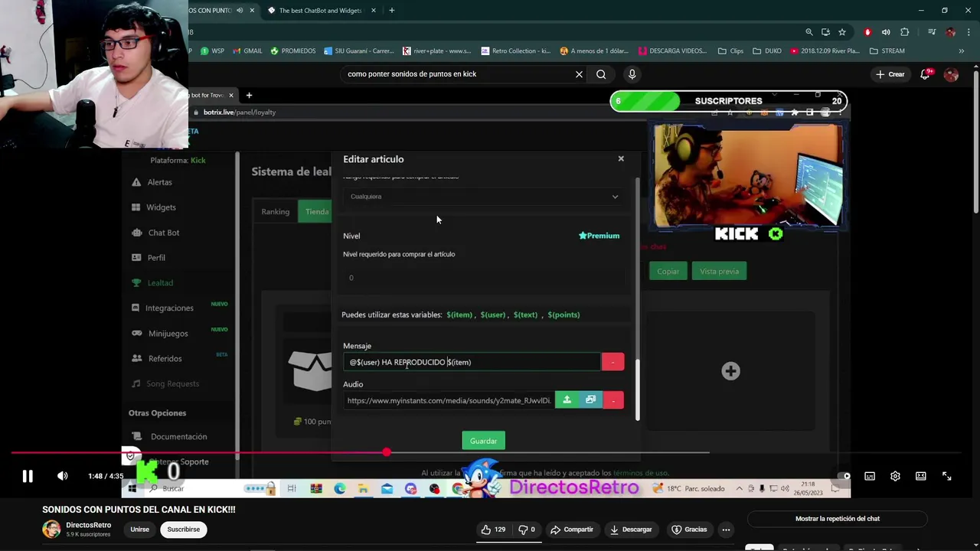
Task: Click the Descargar download button
Action: click(631, 530)
